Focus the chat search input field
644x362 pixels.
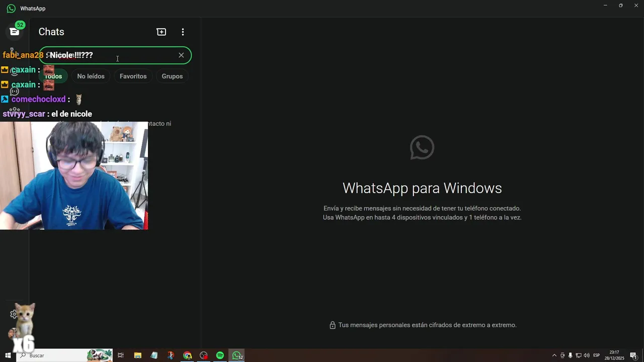pos(115,55)
